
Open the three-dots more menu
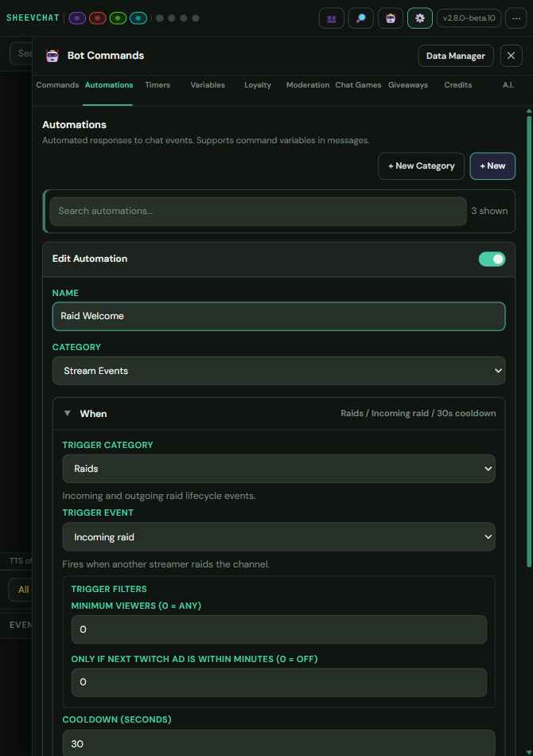[516, 18]
